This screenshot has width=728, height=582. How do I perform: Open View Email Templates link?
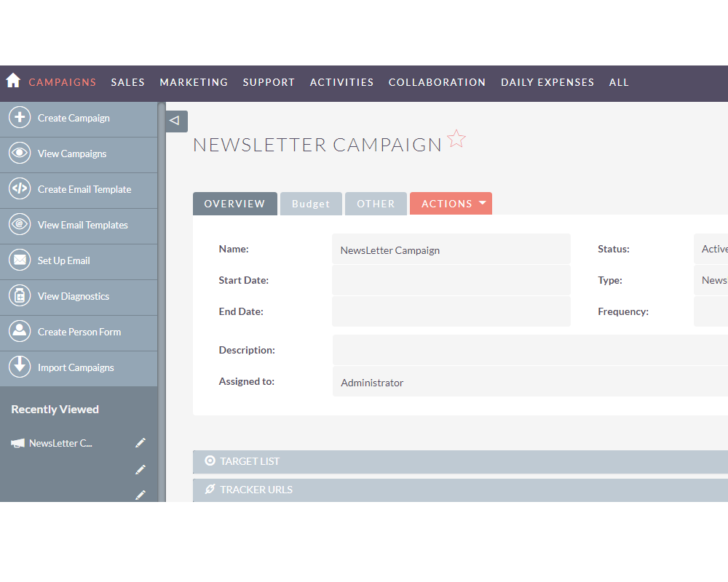tap(83, 225)
